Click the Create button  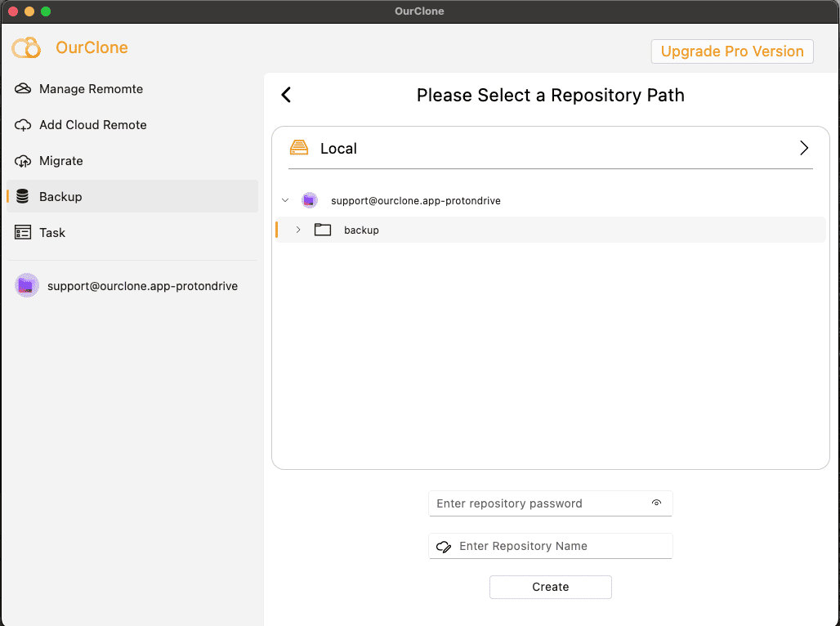coord(550,587)
